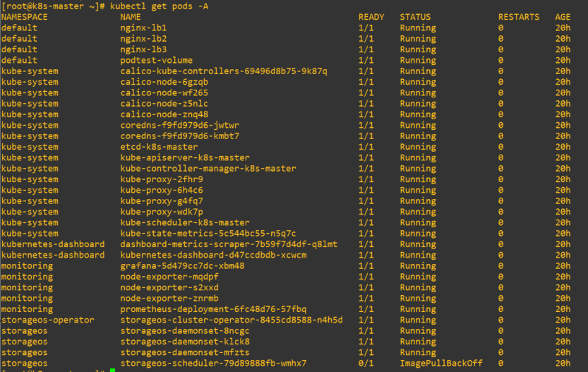Click the storageos-scheduler pod name
Screen dimensions: 588x372
tap(213, 363)
